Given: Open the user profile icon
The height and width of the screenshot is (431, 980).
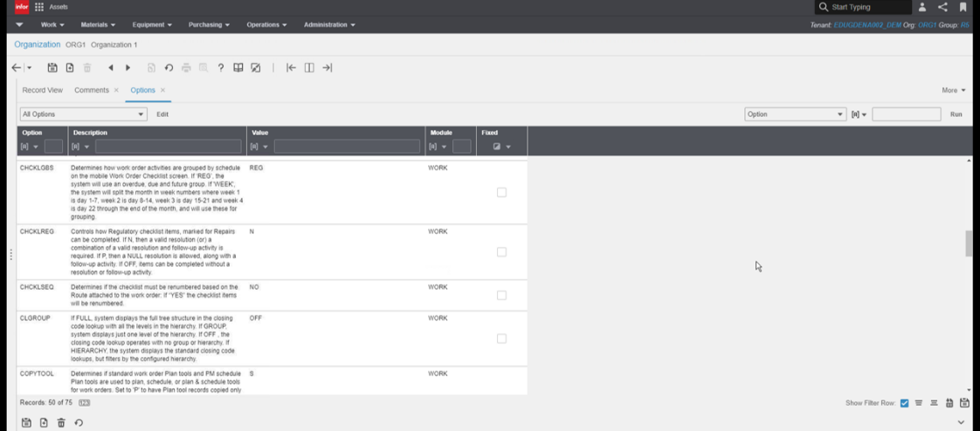Looking at the screenshot, I should [x=922, y=7].
